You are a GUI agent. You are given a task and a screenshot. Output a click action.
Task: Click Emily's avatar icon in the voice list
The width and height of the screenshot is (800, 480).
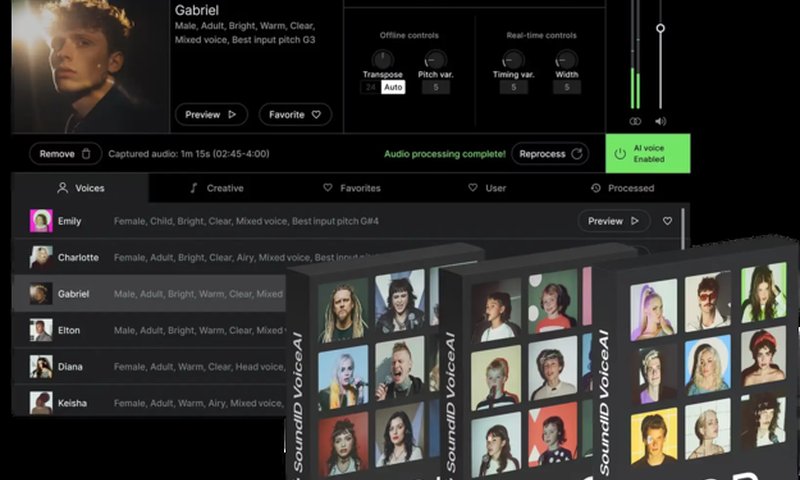[41, 221]
